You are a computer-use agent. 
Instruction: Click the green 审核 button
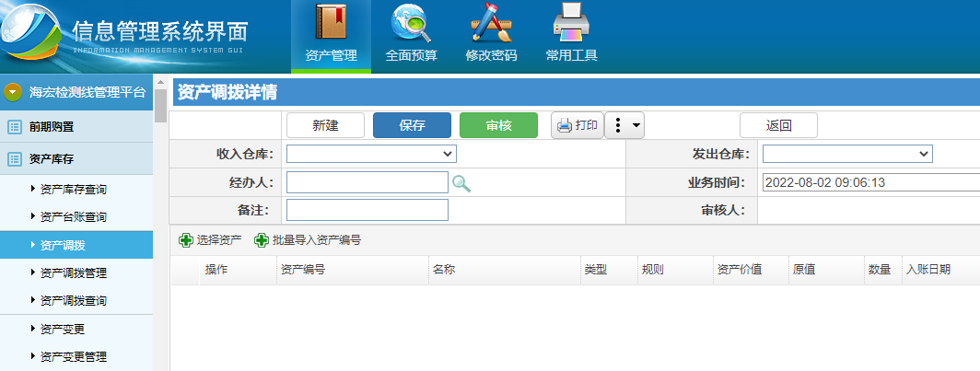tap(499, 125)
